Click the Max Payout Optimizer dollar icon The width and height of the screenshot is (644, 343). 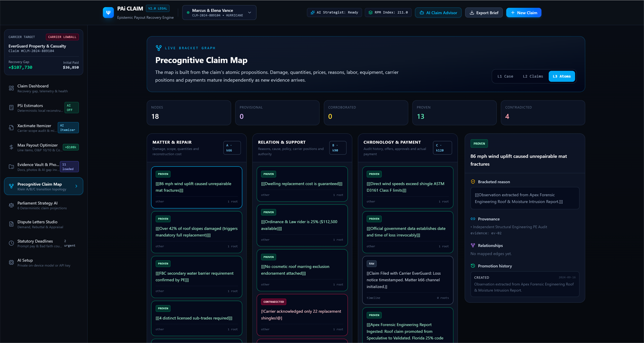click(x=11, y=147)
